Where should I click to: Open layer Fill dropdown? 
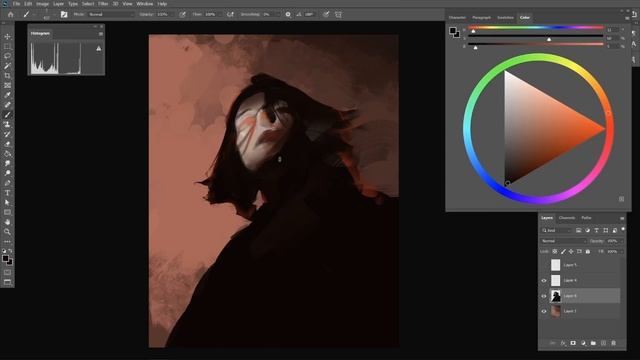[x=621, y=252]
